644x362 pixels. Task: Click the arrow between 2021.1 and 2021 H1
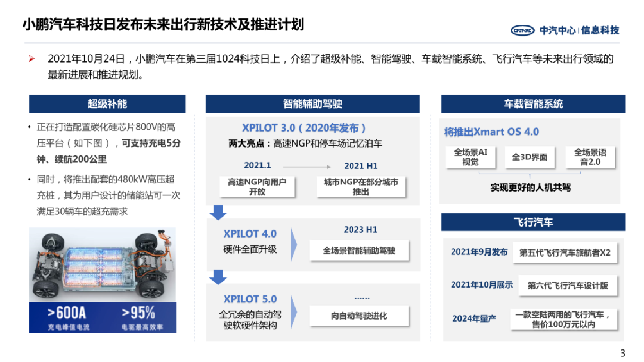(307, 167)
